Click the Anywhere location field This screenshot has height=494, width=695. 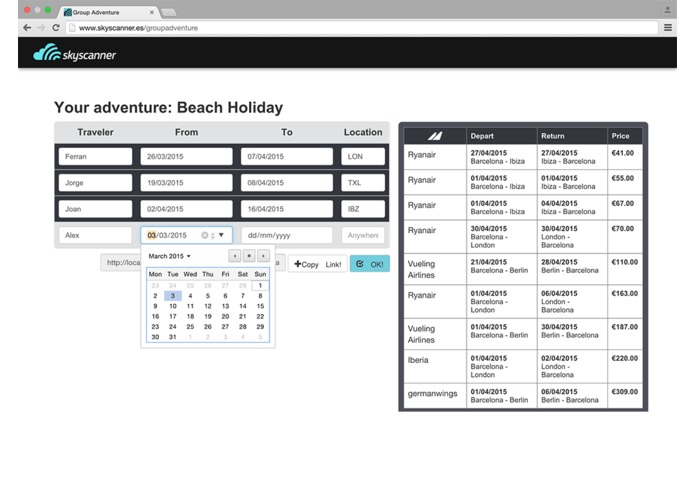[363, 235]
